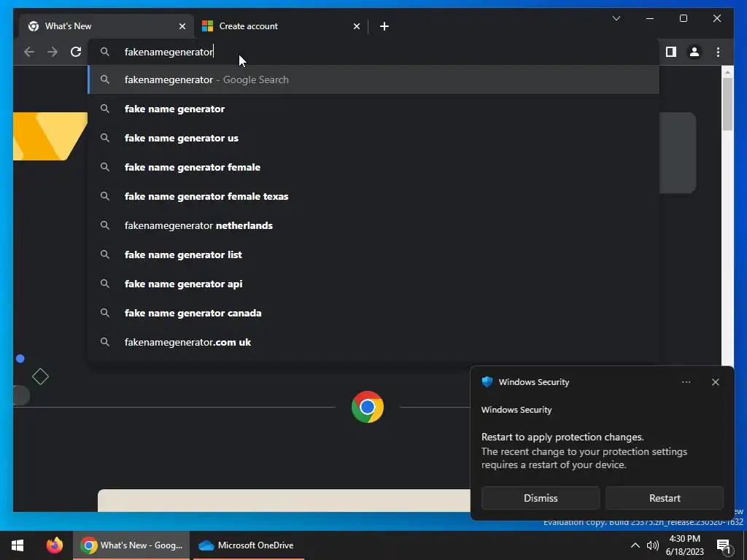Reload the current page
Screen dimensions: 747x560
76,52
